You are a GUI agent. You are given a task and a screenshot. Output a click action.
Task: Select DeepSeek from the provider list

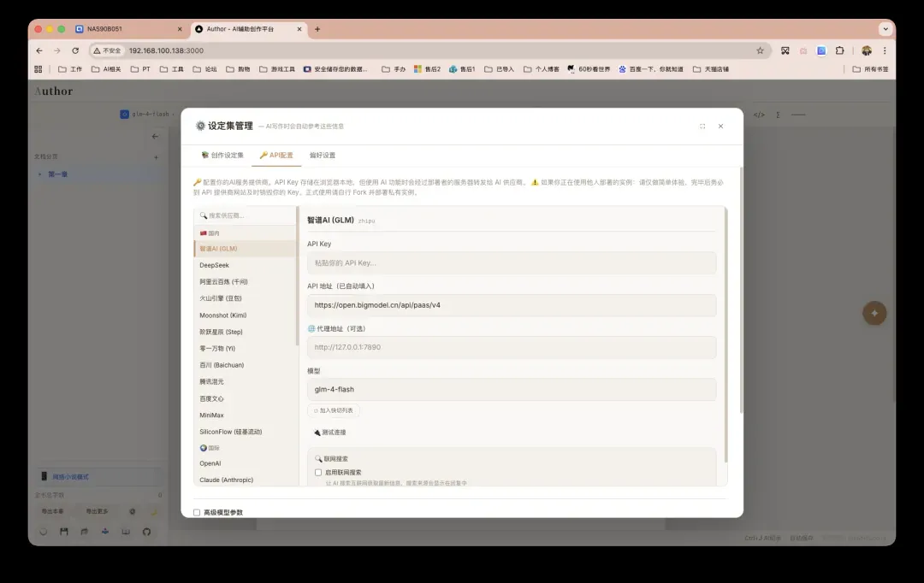point(215,265)
